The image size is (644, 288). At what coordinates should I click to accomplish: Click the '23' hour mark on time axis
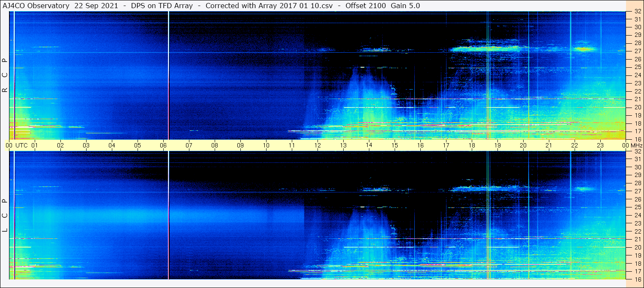point(600,145)
